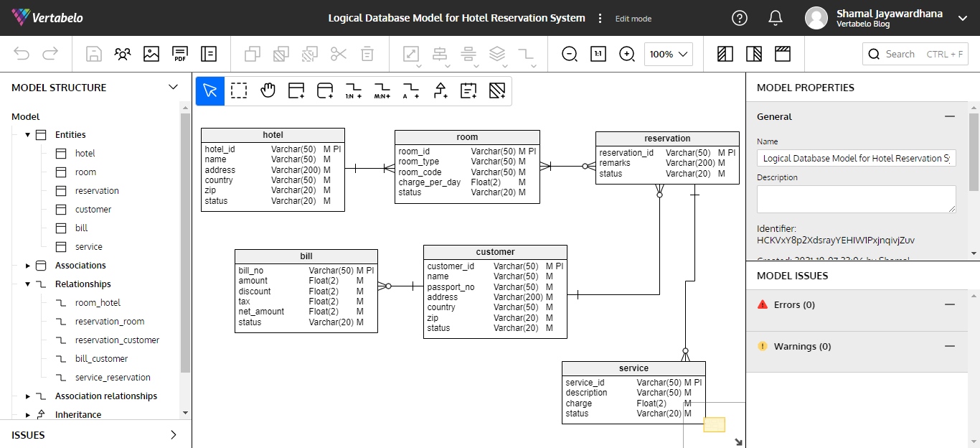Activate the dashed area selection tool
This screenshot has width=980, height=448.
point(239,90)
